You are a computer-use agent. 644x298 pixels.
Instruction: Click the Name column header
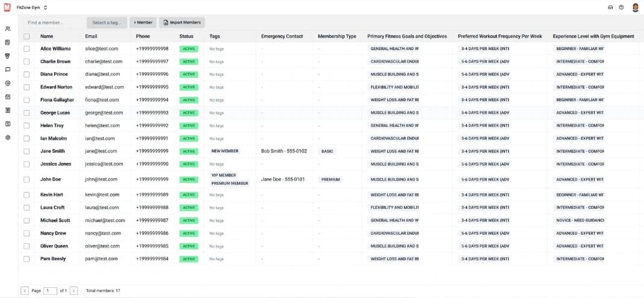click(x=47, y=36)
